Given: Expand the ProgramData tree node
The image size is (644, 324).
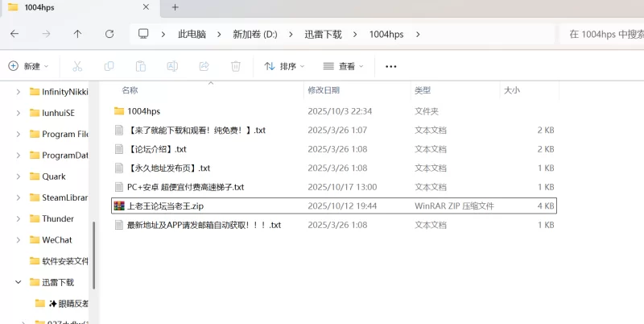Looking at the screenshot, I should tap(18, 156).
